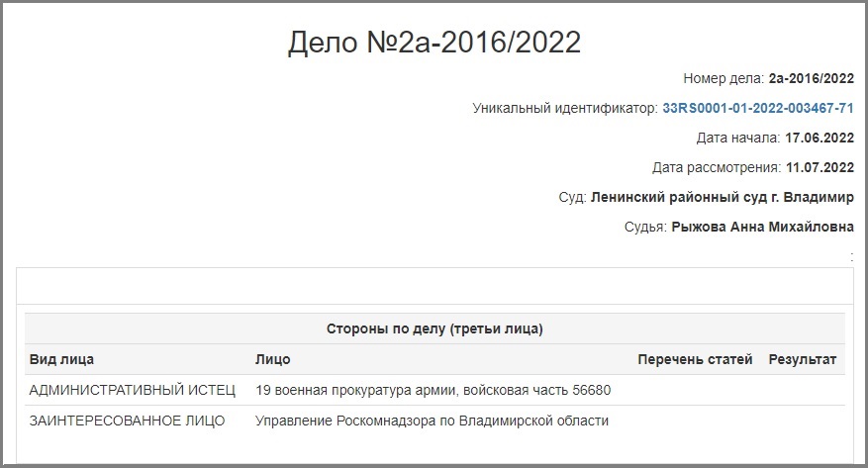Click the Номер дела label
The width and height of the screenshot is (868, 468).
723,78
